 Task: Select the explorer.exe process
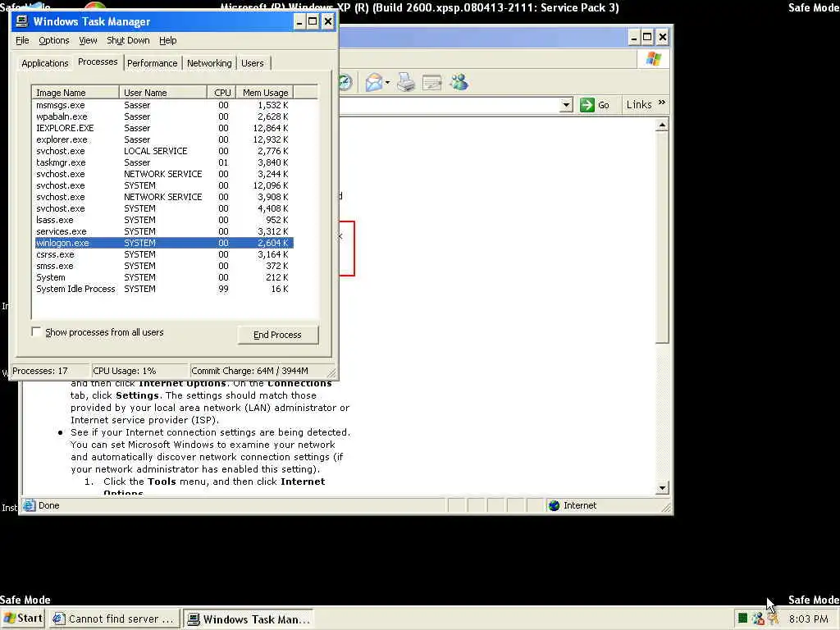pos(163,139)
